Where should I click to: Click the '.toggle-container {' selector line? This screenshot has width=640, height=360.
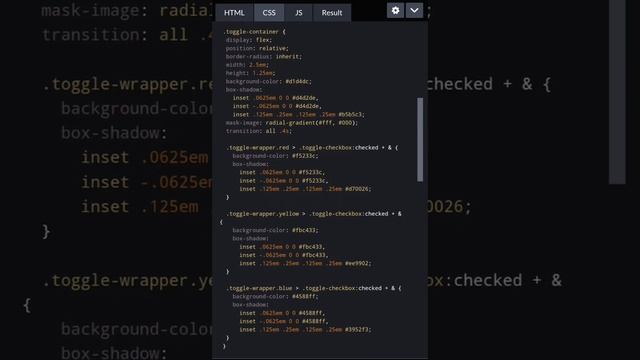pos(255,32)
